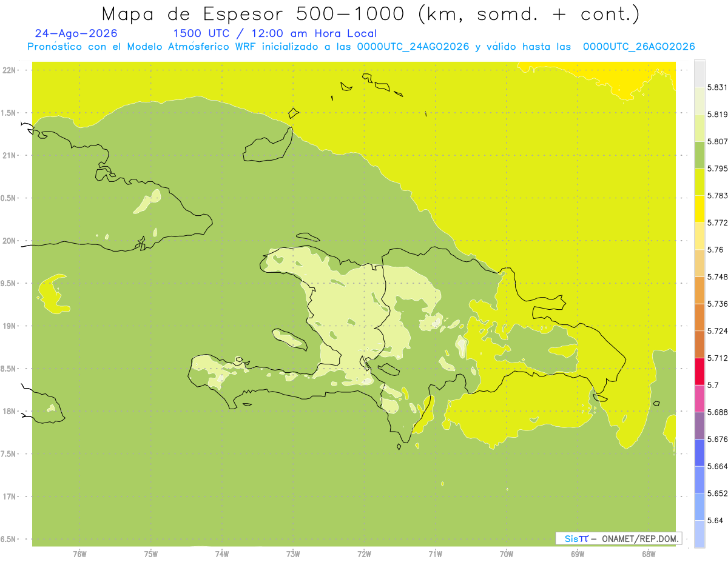Click the '74W' longitude label
Viewport: 728px width, 562px height.
[x=222, y=554]
